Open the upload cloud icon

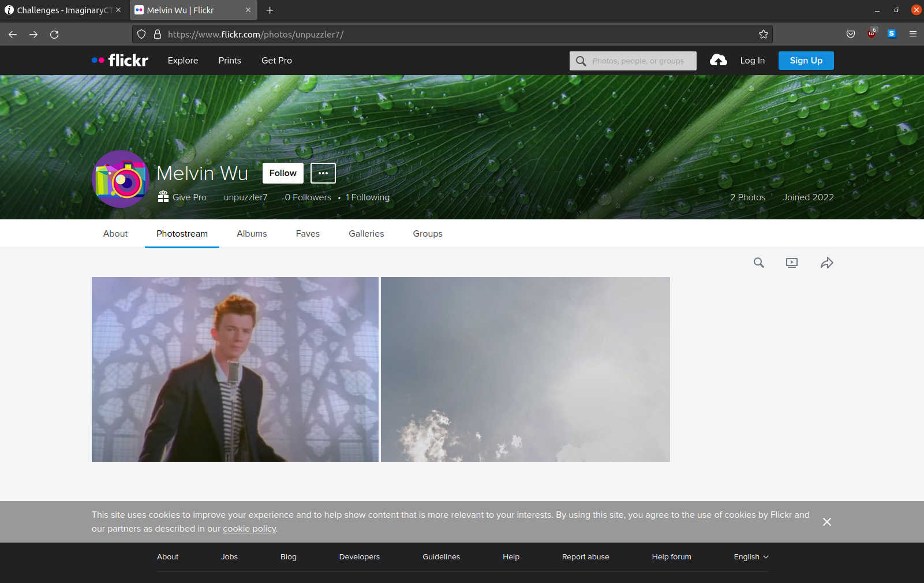719,60
